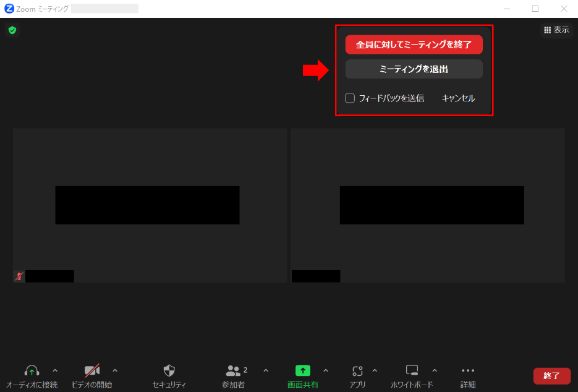
Task: Open the 詳細 more options icon
Action: pos(468,370)
